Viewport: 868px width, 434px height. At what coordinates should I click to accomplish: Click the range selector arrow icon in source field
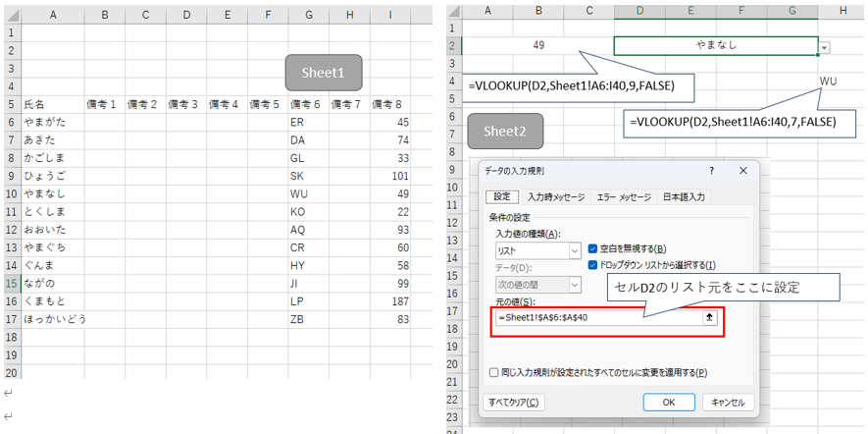click(709, 318)
